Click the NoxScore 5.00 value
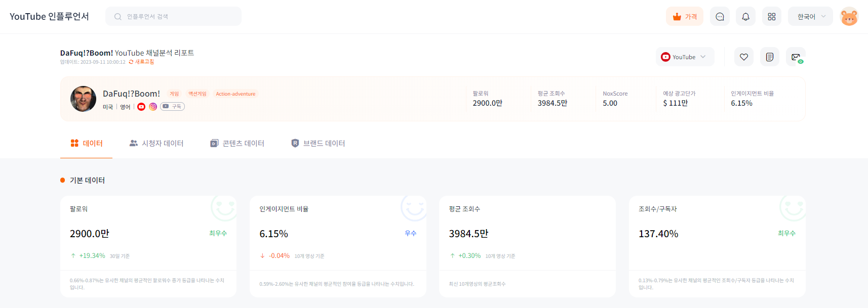 point(610,103)
